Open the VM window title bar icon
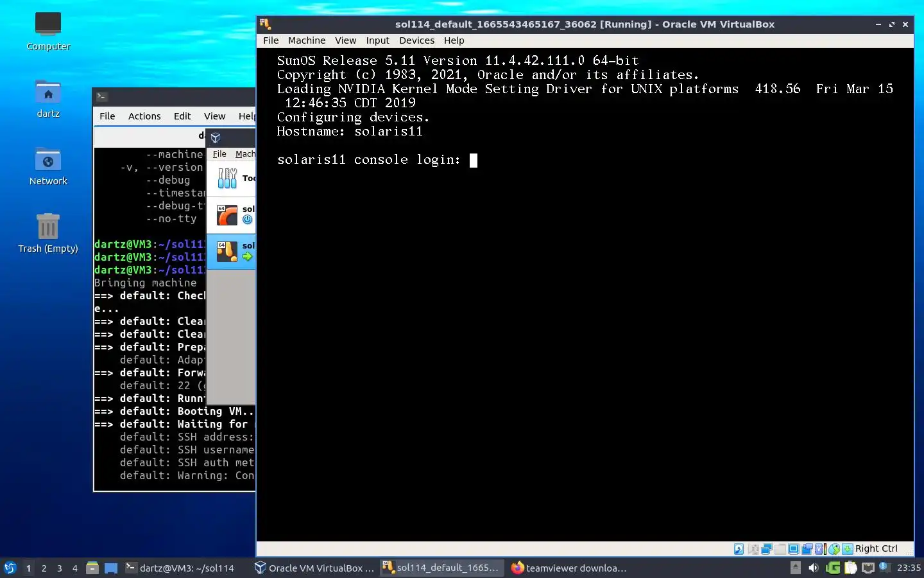 pos(265,24)
